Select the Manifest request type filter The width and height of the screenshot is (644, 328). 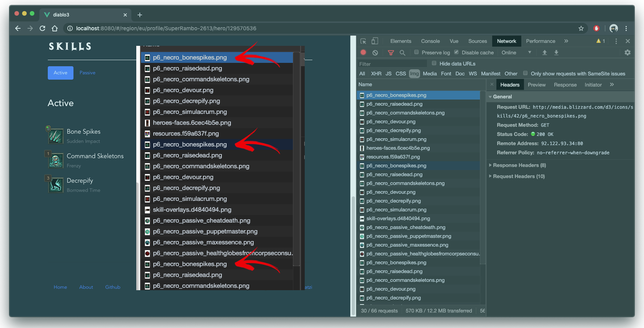click(x=491, y=74)
